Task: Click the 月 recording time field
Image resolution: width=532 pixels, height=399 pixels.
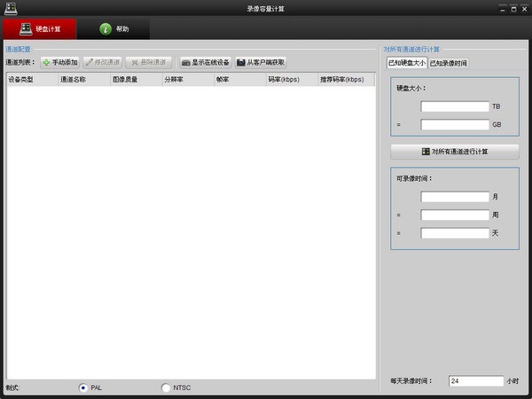Action: [455, 197]
